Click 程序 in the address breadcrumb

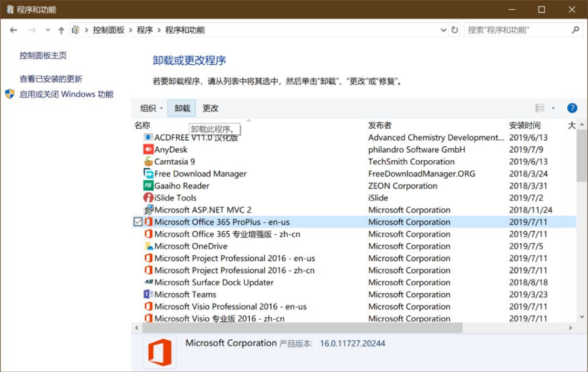click(x=145, y=30)
